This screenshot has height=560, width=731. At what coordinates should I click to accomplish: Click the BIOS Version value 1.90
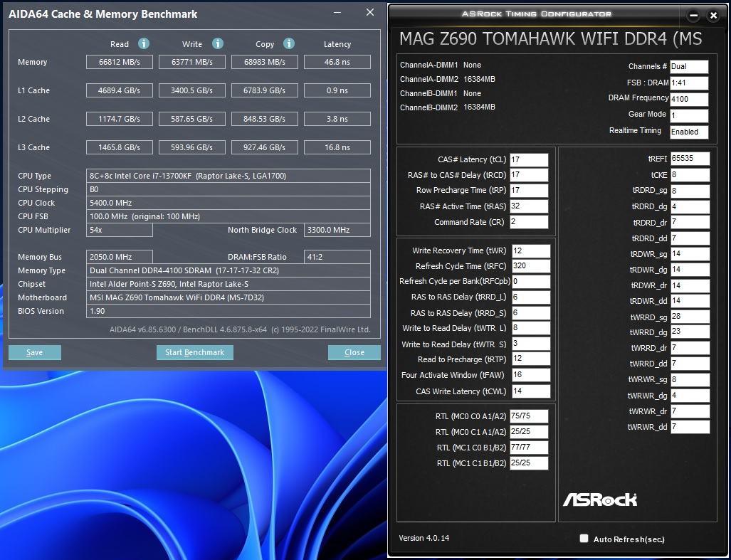228,311
